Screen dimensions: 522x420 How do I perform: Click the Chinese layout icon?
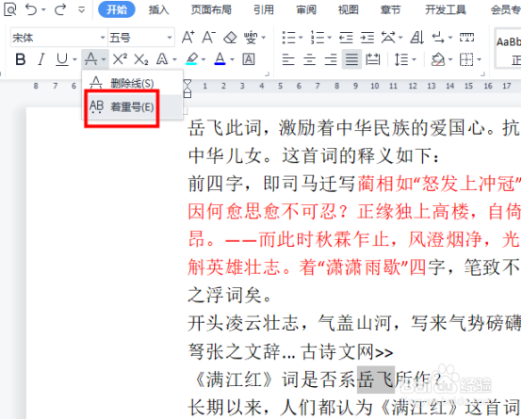pos(388,38)
